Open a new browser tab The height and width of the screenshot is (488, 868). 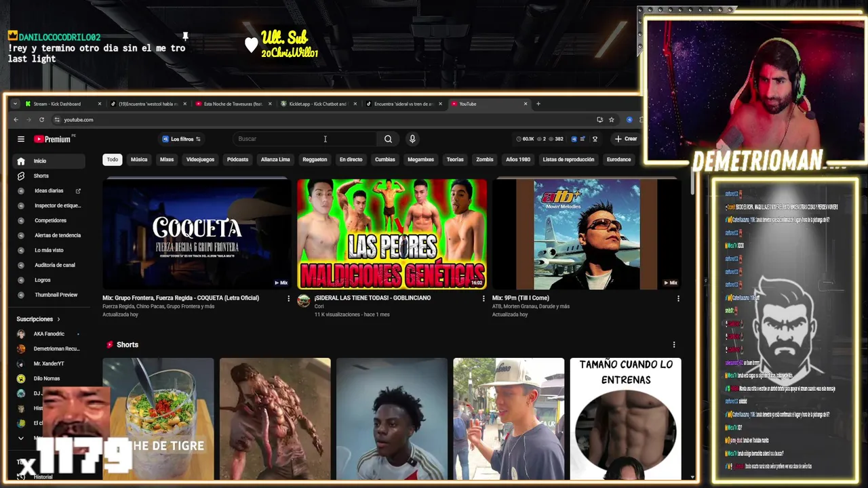click(538, 104)
